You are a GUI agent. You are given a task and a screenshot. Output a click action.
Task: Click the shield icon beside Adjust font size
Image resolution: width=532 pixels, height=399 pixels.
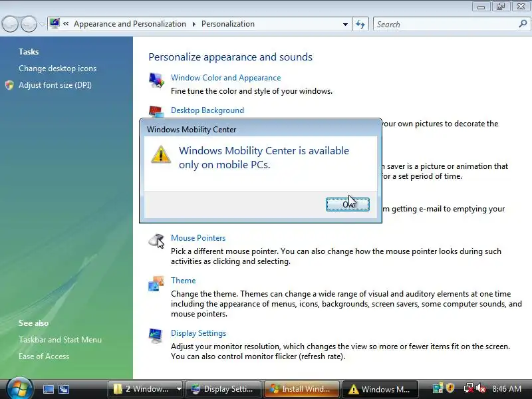tap(10, 85)
